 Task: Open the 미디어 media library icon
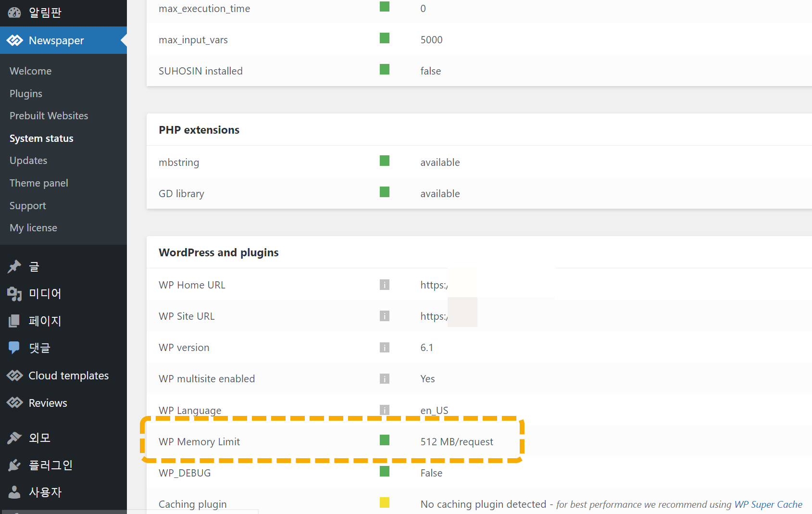coord(14,294)
